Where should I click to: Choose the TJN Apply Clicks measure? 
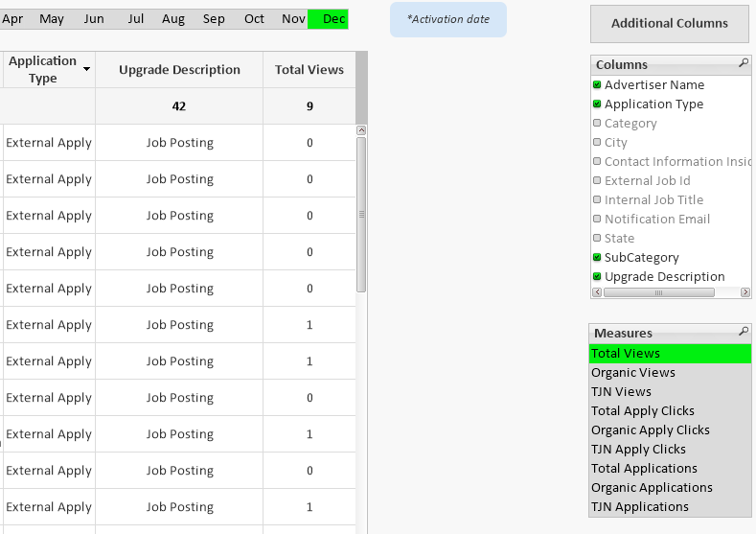[638, 450]
